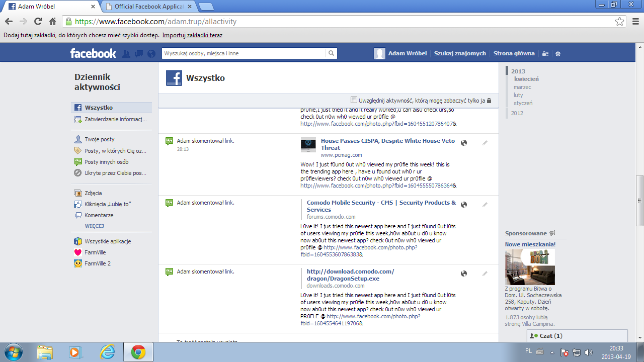Edit the House Passes CISPA entry pencil
The width and height of the screenshot is (644, 362).
click(x=485, y=143)
